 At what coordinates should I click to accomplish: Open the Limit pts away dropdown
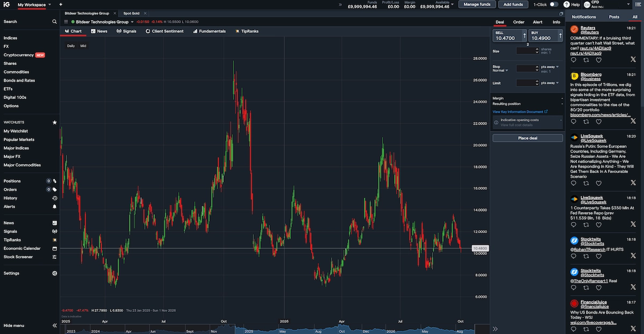550,83
